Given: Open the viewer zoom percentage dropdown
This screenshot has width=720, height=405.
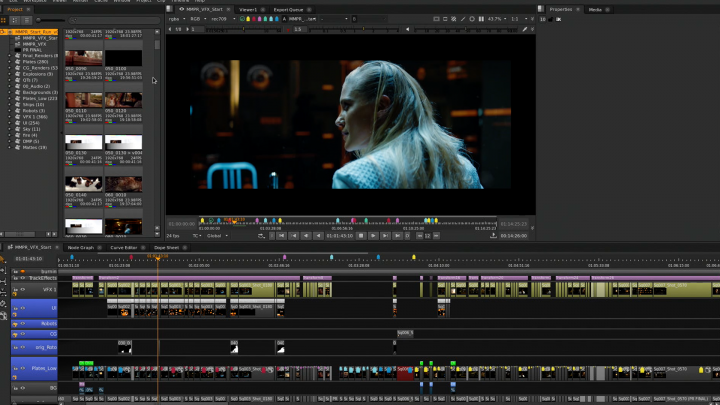Looking at the screenshot, I should coord(497,18).
